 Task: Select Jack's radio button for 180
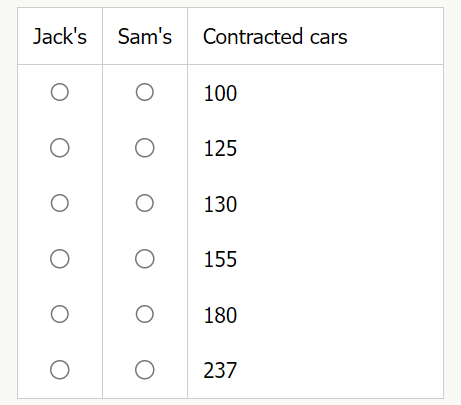[x=60, y=314]
